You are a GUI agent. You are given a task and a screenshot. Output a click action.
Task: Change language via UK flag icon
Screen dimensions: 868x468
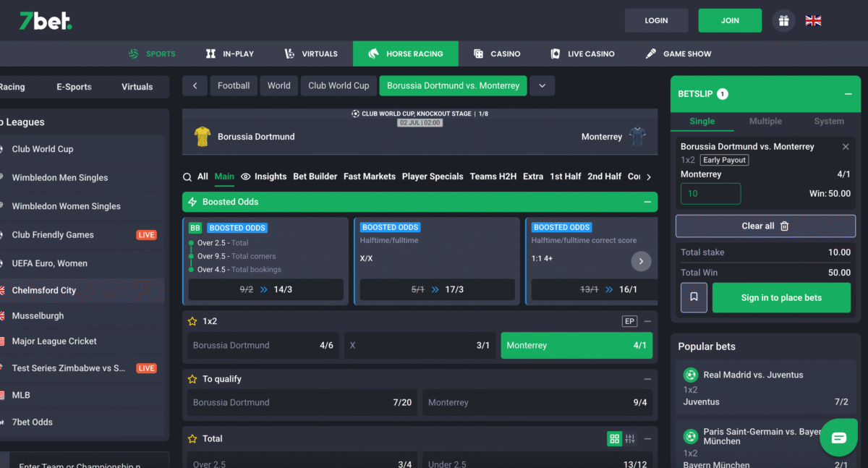[x=813, y=21]
